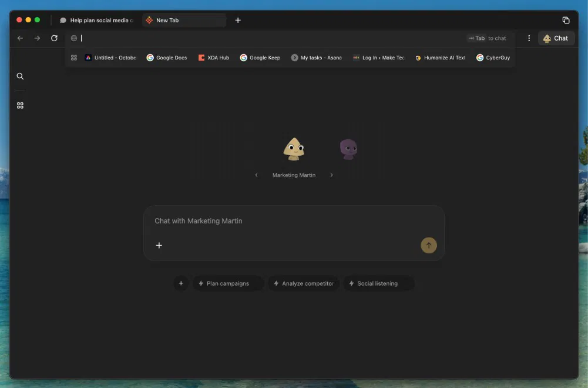This screenshot has width=588, height=388.
Task: Open the Google Keep bookmark
Action: coord(260,58)
